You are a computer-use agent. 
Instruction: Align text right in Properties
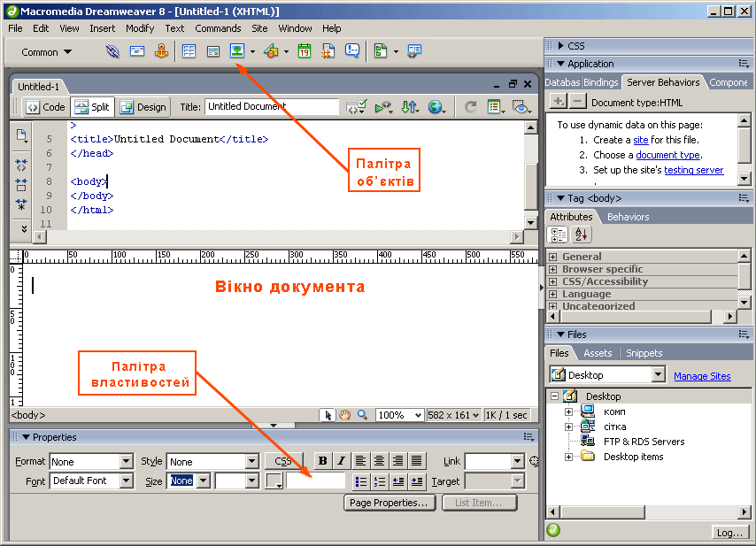point(397,461)
